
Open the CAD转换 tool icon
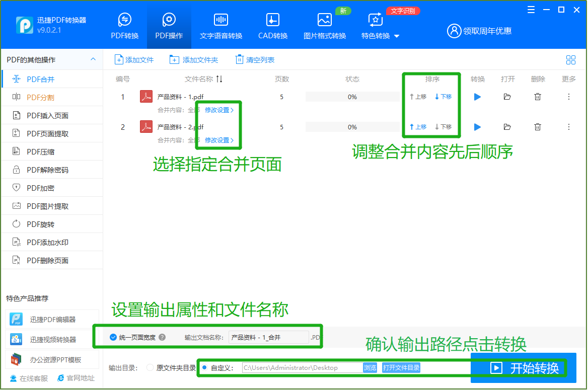[x=272, y=20]
